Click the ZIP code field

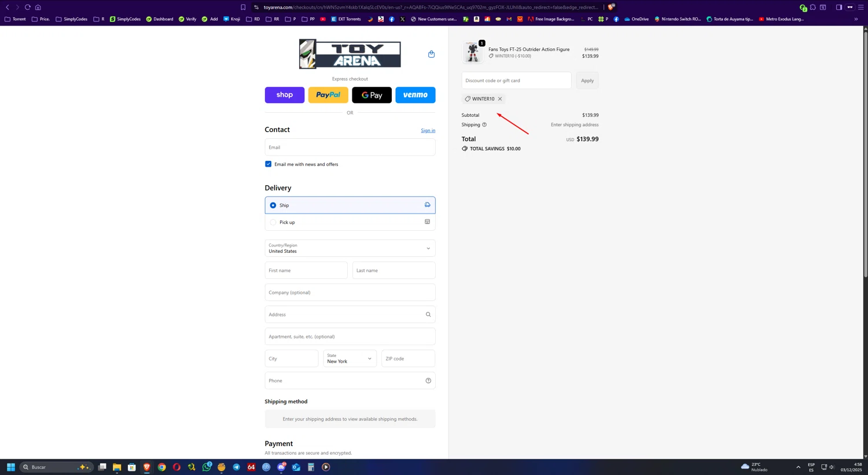click(x=409, y=359)
